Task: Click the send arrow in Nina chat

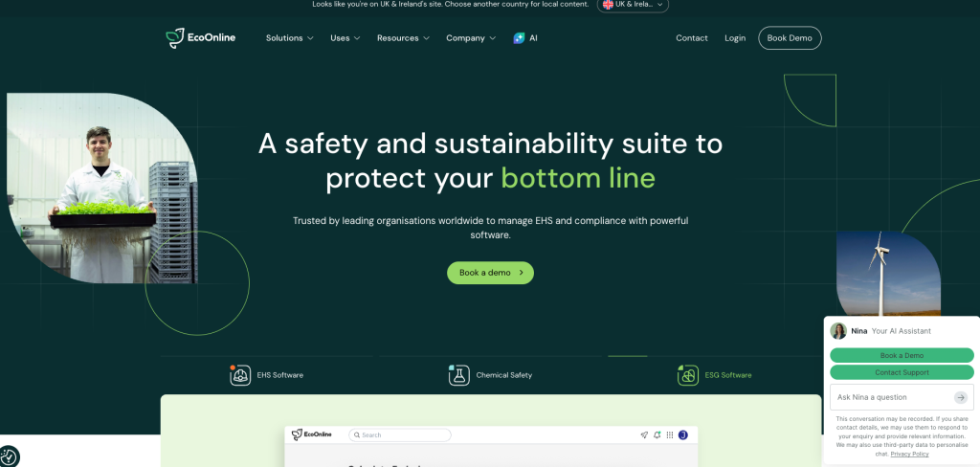Action: pyautogui.click(x=961, y=397)
